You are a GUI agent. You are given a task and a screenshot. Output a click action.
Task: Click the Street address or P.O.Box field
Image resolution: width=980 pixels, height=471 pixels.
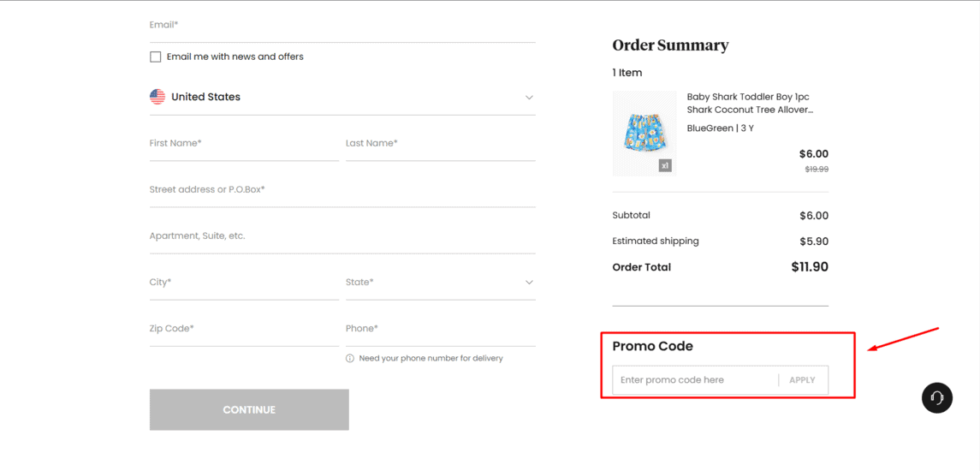342,190
